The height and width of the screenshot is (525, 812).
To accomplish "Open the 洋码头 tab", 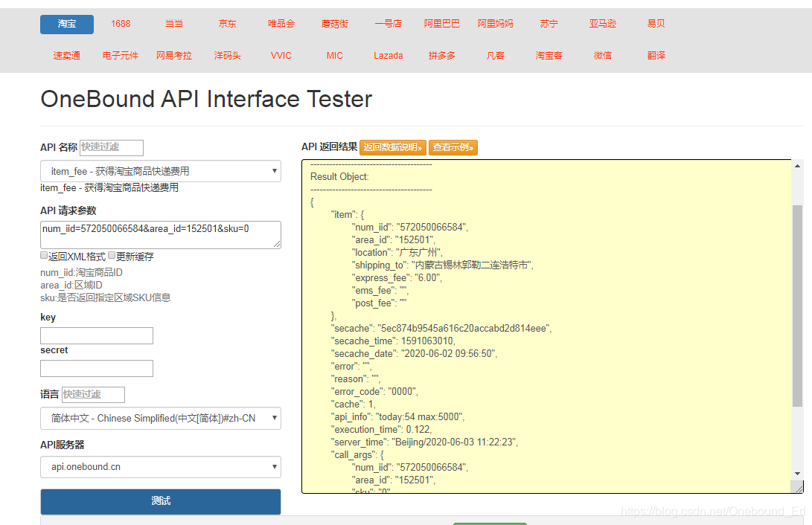I will [227, 56].
